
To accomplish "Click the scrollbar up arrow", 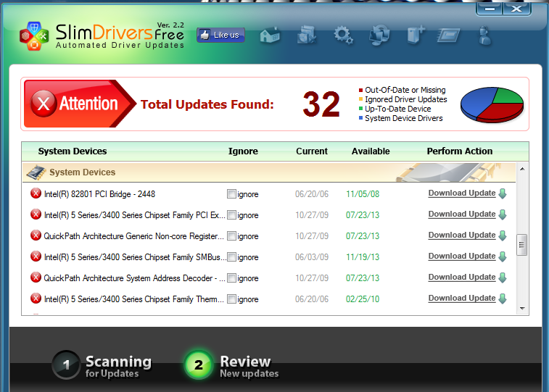I will point(522,169).
